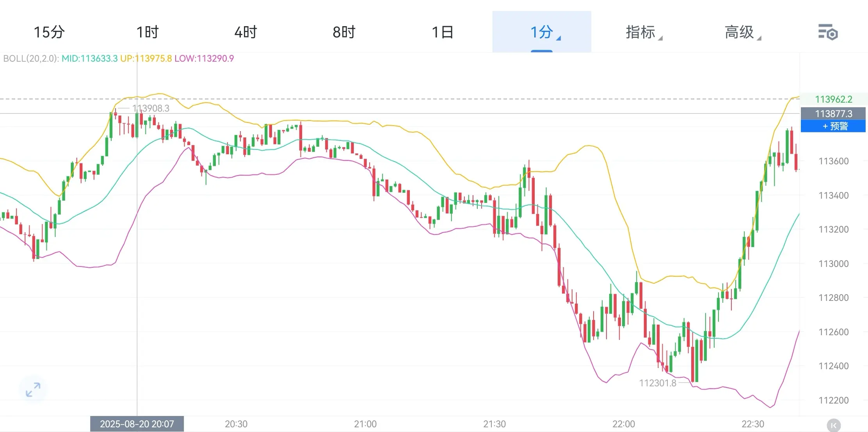Click the 2025-08-20 20:07 time marker
This screenshot has height=432, width=868.
click(x=137, y=424)
